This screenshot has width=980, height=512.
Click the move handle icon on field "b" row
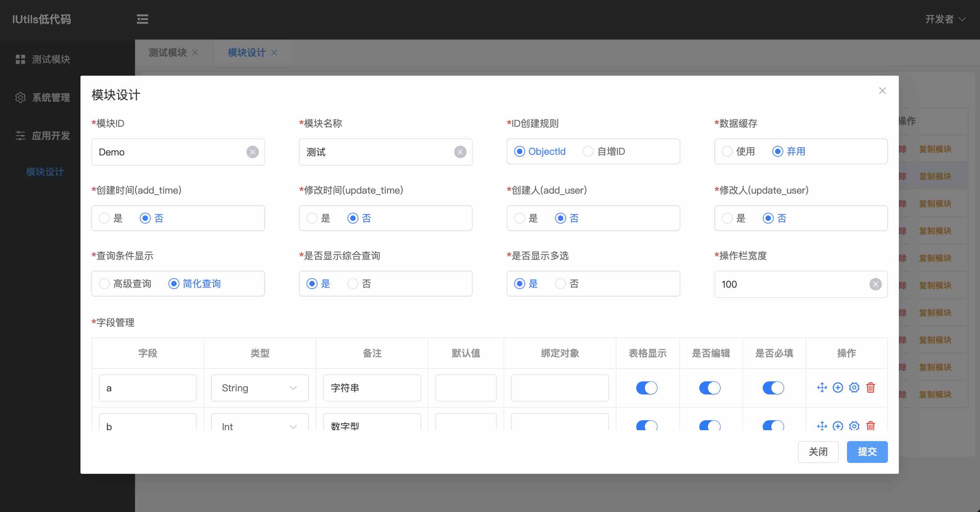pos(822,426)
